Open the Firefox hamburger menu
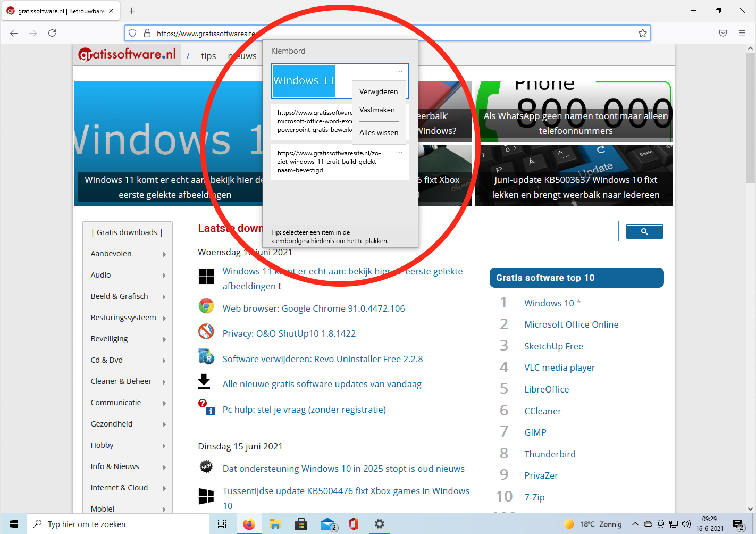756x534 pixels. point(742,33)
